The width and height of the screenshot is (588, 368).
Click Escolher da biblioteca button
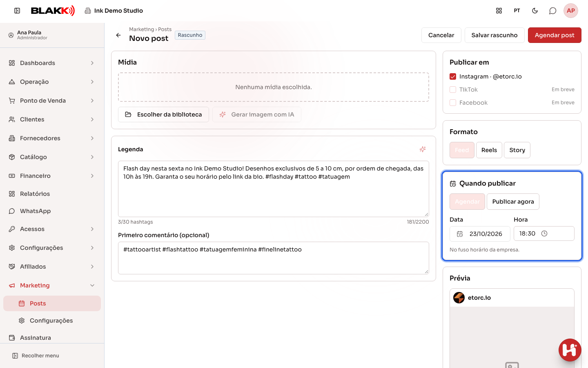pos(163,114)
